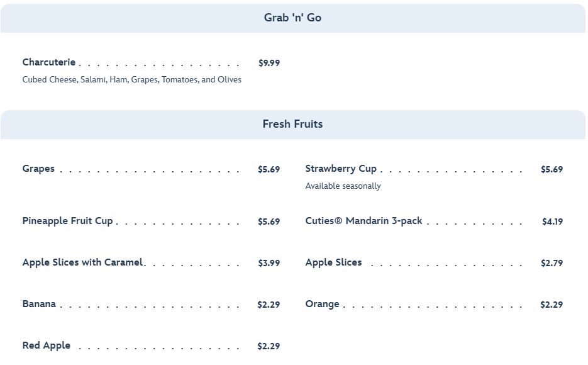Click the $4.19 price for Cuties

(552, 222)
